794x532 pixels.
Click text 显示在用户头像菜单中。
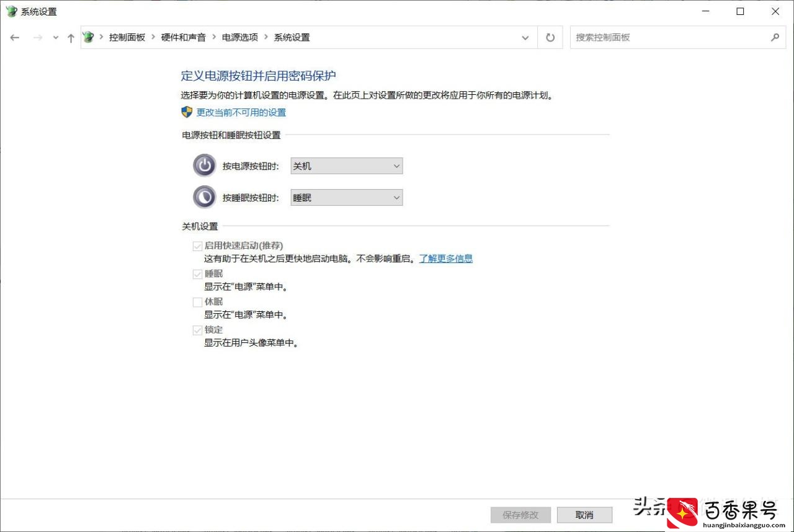tap(252, 343)
